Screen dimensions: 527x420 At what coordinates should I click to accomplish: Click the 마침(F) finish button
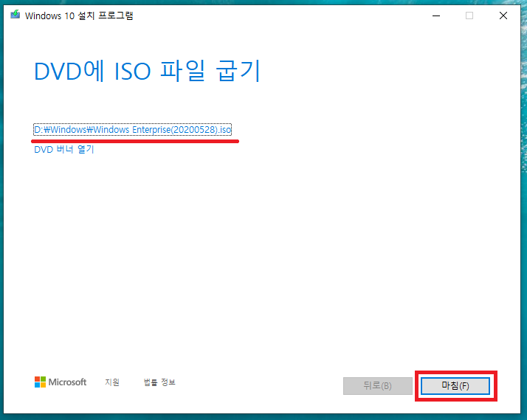tap(455, 386)
